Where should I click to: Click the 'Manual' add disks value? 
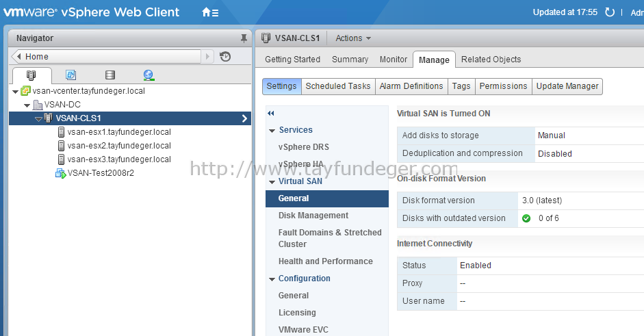pyautogui.click(x=551, y=135)
